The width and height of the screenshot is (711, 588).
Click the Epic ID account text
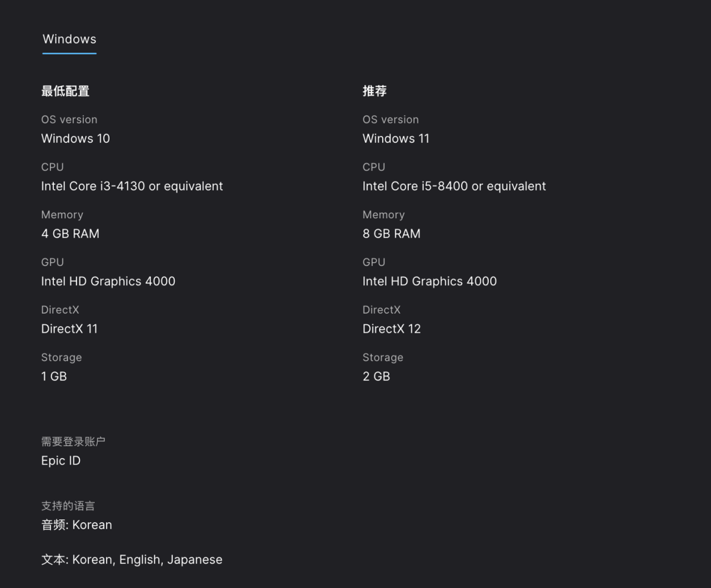pyautogui.click(x=60, y=461)
